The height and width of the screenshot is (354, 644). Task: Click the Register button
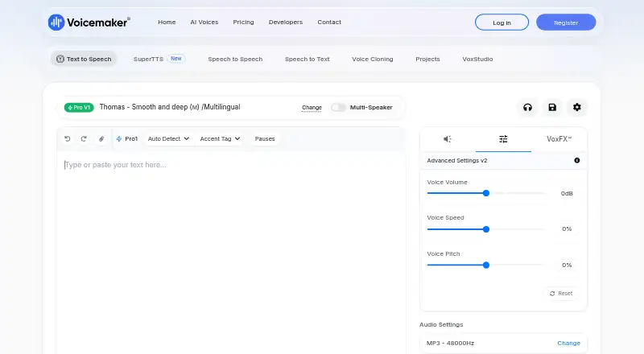tap(566, 23)
